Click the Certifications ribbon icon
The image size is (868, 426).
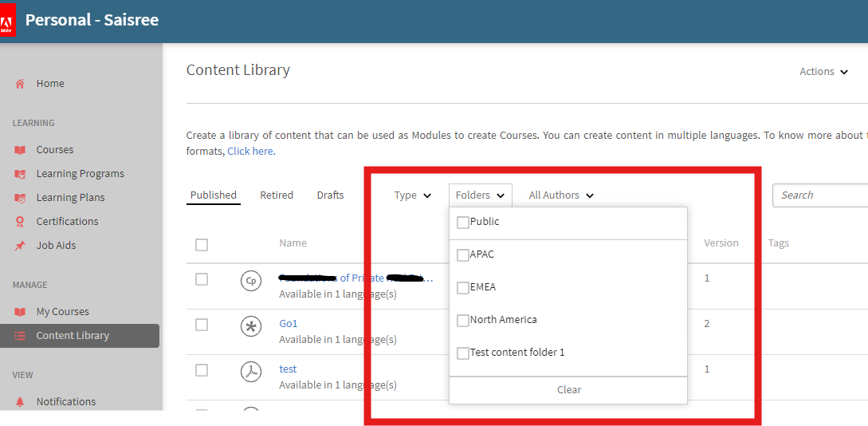20,222
